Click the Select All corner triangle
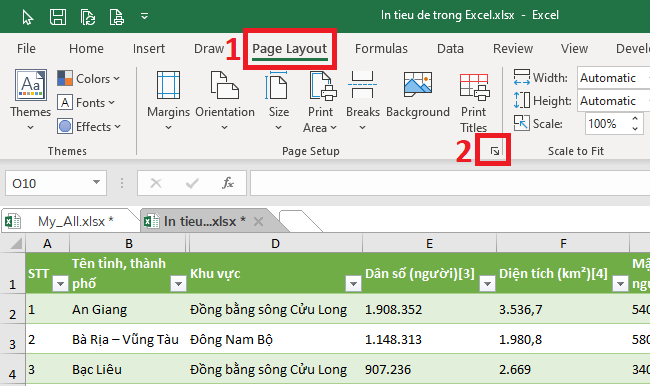The width and height of the screenshot is (650, 386). tap(15, 243)
